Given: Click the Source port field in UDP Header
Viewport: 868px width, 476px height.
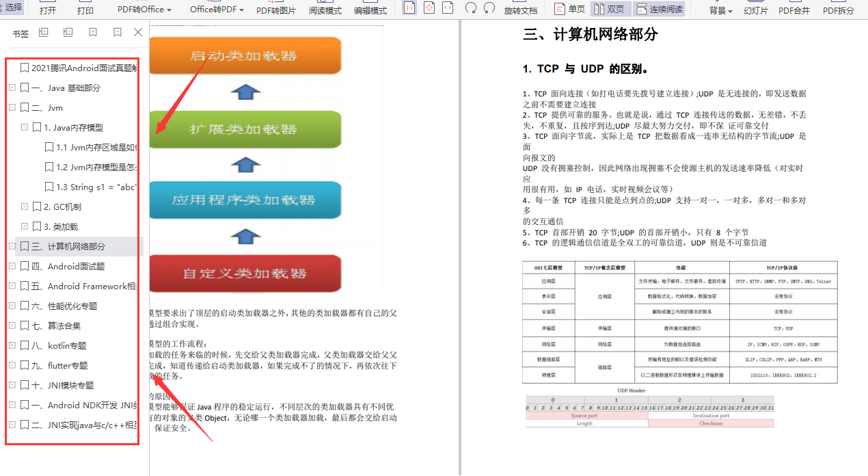Looking at the screenshot, I should click(585, 416).
